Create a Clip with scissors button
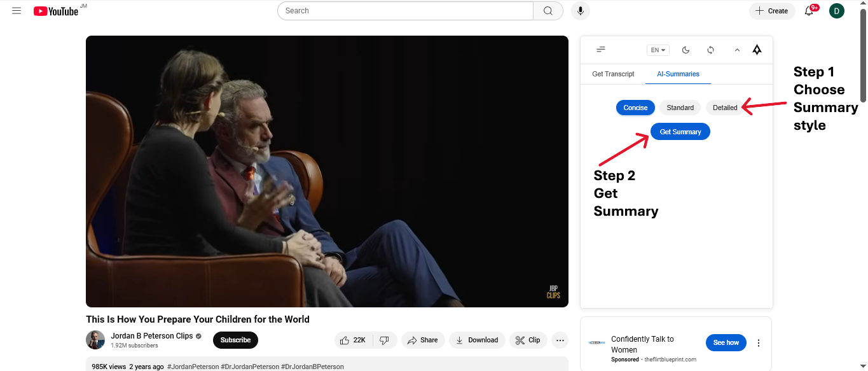The height and width of the screenshot is (371, 868). [528, 340]
